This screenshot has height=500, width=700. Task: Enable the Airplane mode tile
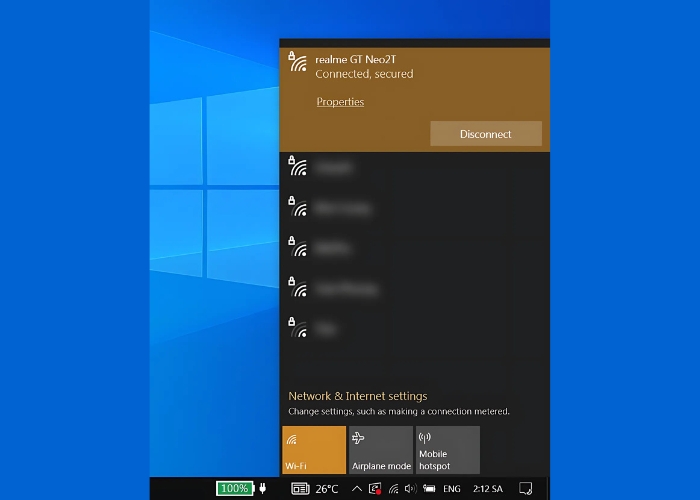click(x=380, y=449)
